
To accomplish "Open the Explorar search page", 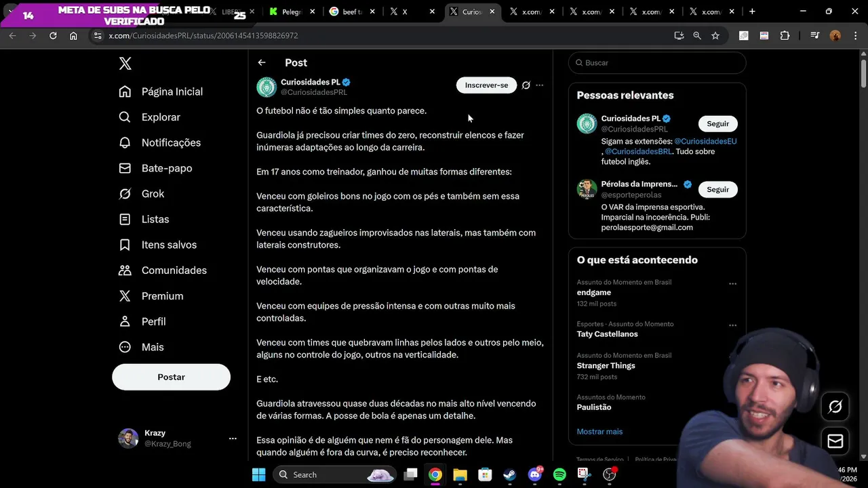I will click(150, 117).
